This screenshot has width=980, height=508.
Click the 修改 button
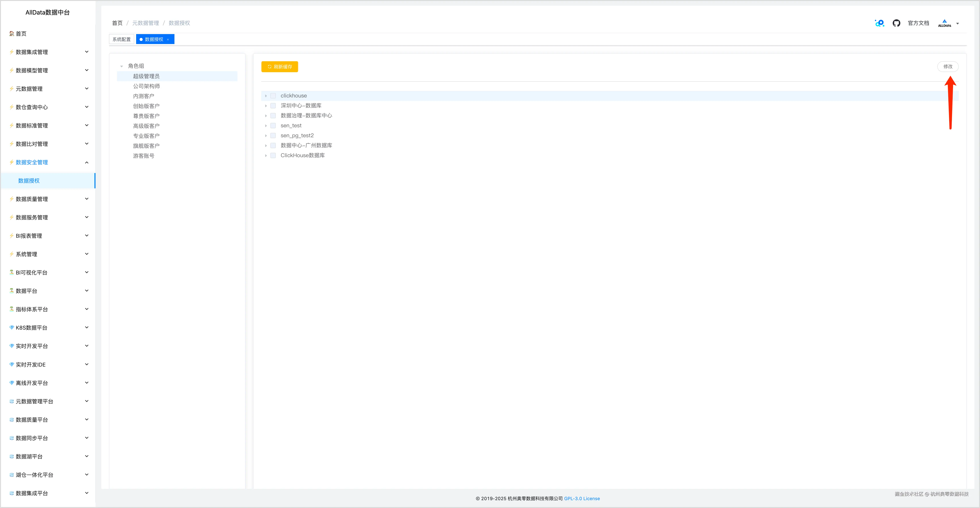tap(948, 67)
